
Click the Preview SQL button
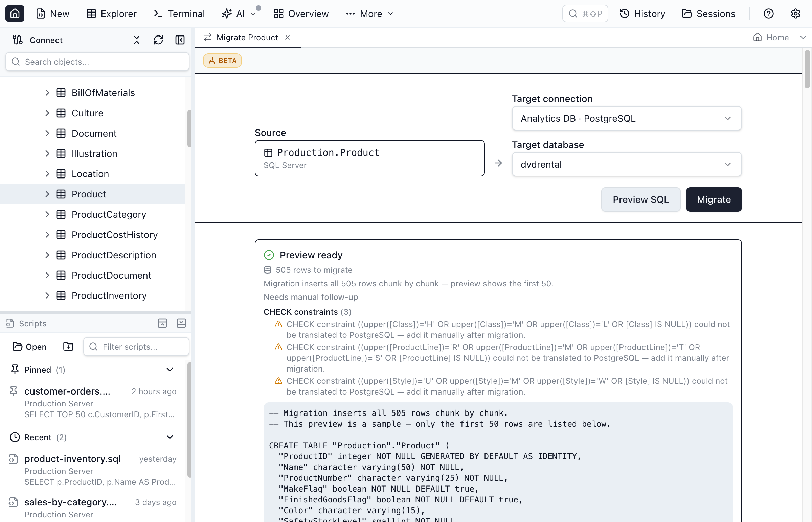[x=640, y=200]
